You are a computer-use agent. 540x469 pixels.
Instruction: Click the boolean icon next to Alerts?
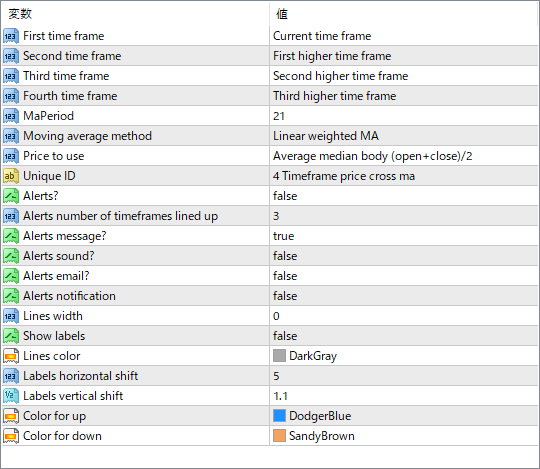(x=11, y=196)
